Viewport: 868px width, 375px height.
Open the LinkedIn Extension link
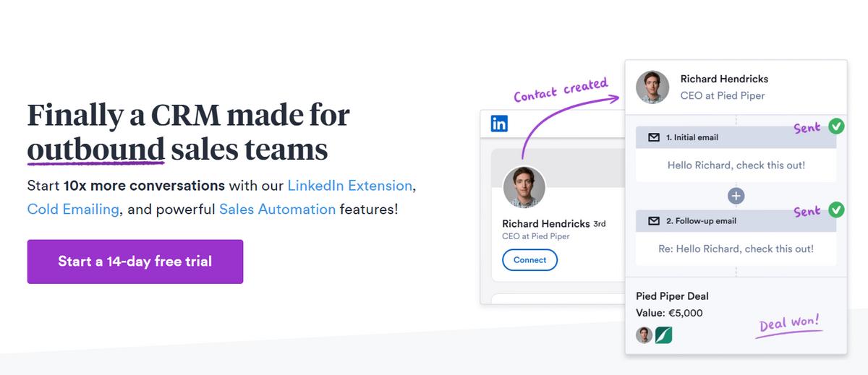pyautogui.click(x=350, y=185)
